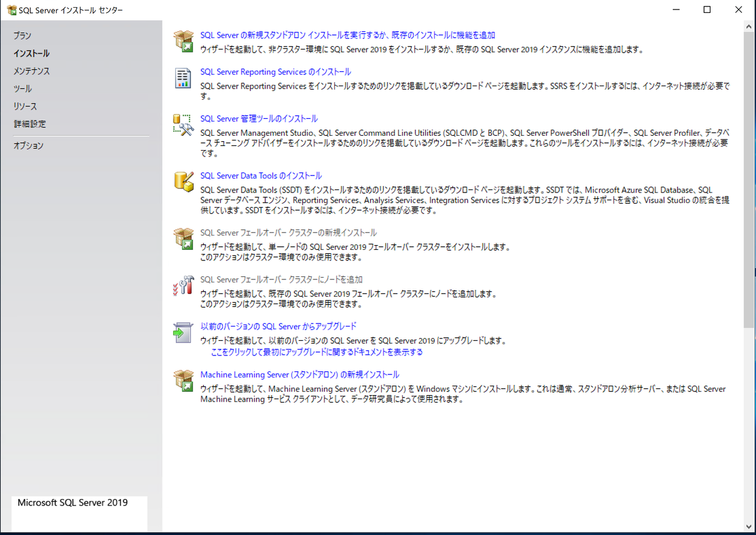Open SQL Server Reporting Services のインストール link

pos(276,72)
